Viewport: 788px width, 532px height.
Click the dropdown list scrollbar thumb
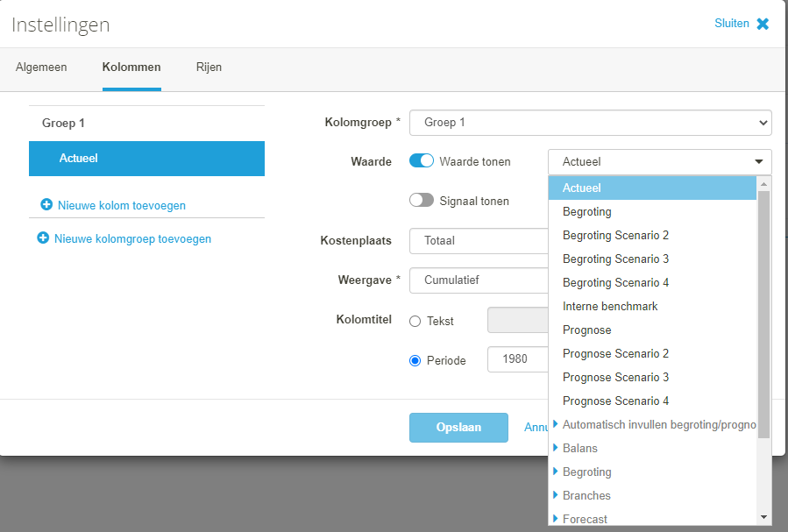[763, 314]
